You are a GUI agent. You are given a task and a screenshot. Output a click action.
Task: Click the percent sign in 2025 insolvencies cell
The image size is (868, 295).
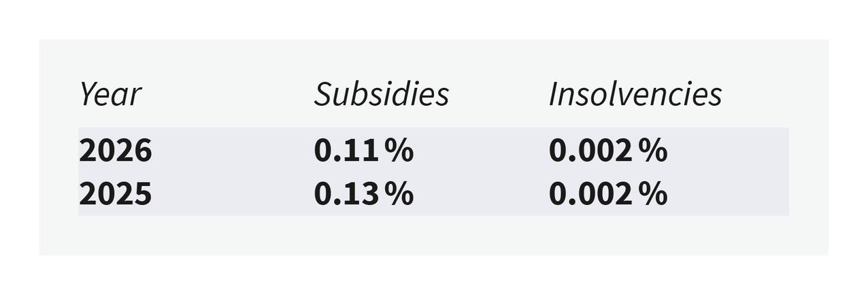[x=653, y=194]
